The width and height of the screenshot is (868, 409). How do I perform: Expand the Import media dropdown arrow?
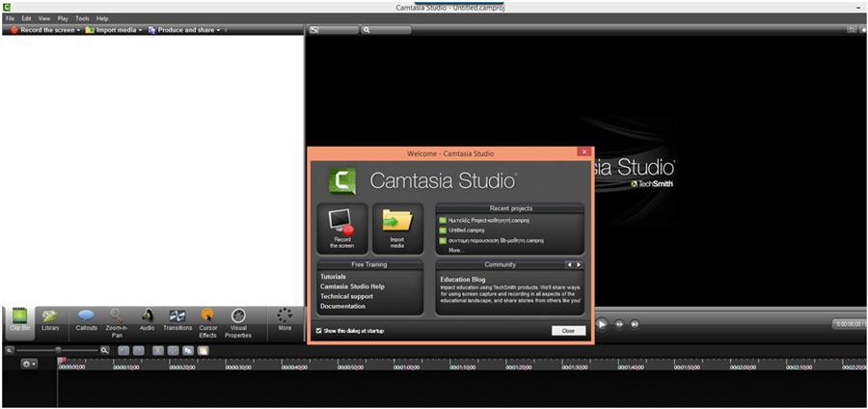pos(140,30)
